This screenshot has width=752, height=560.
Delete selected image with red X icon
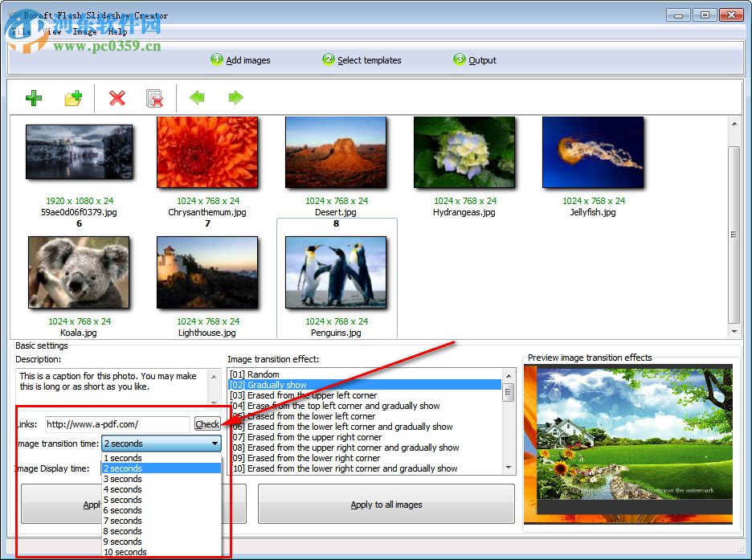coord(116,98)
